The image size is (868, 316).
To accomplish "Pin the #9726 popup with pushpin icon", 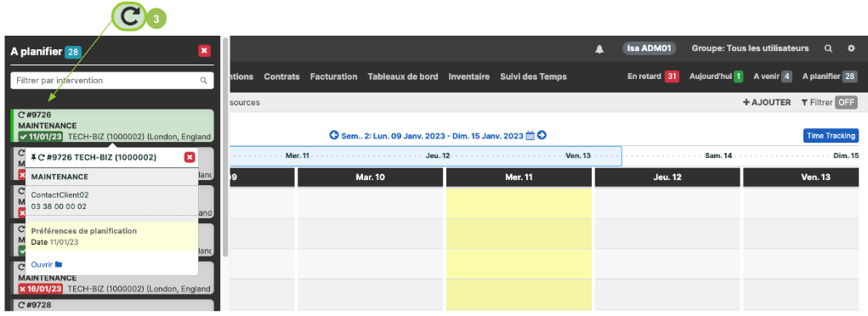I will tap(34, 158).
